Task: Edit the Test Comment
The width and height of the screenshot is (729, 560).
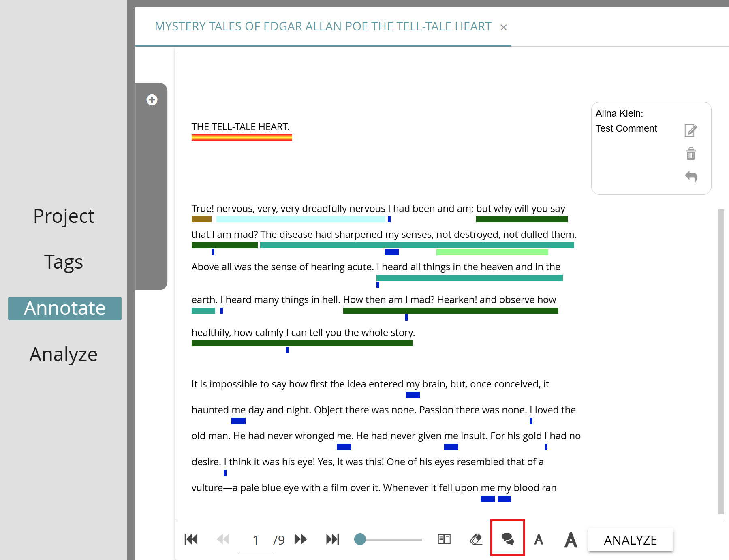Action: 691,131
